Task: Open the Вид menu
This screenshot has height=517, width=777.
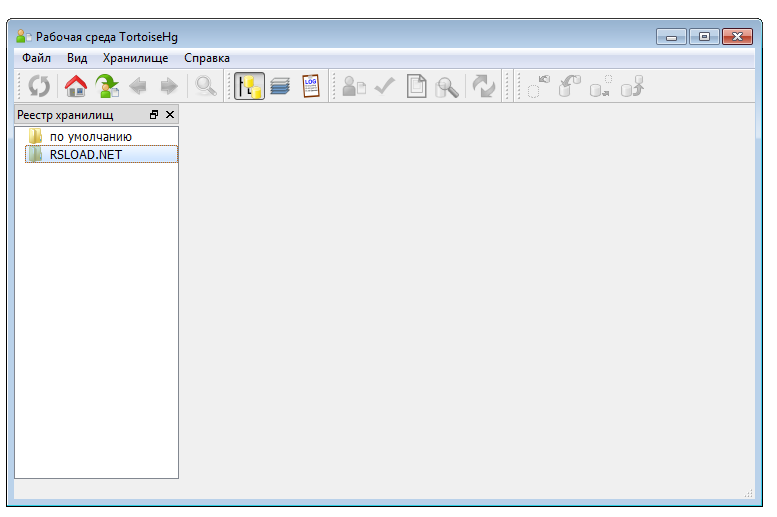Action: coord(77,58)
